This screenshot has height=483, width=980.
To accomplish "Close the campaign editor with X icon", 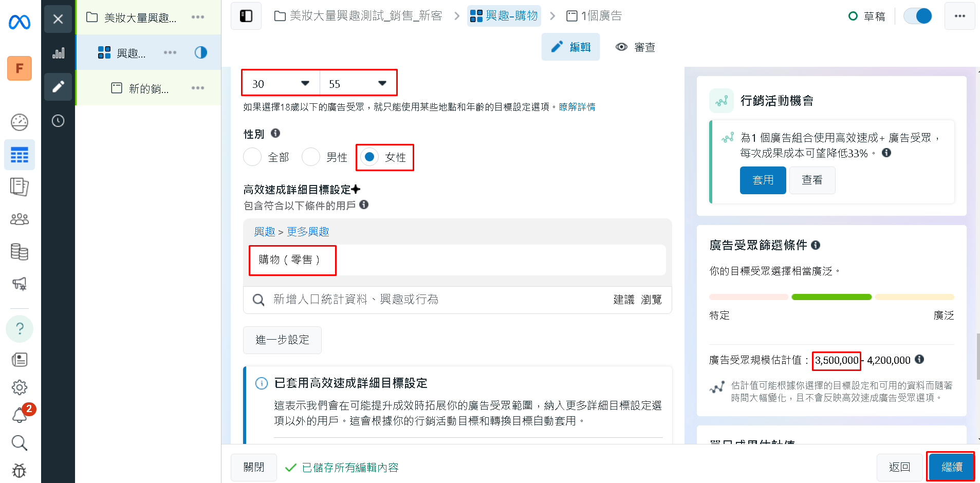I will pyautogui.click(x=58, y=19).
